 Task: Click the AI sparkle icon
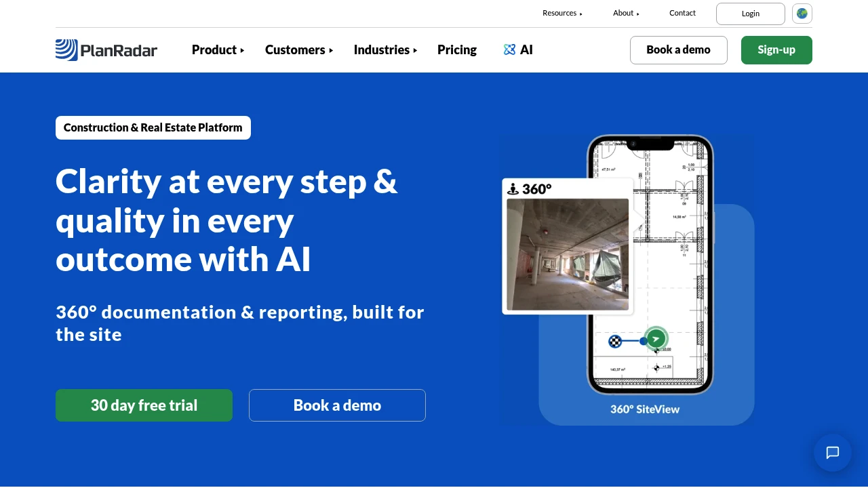point(510,49)
